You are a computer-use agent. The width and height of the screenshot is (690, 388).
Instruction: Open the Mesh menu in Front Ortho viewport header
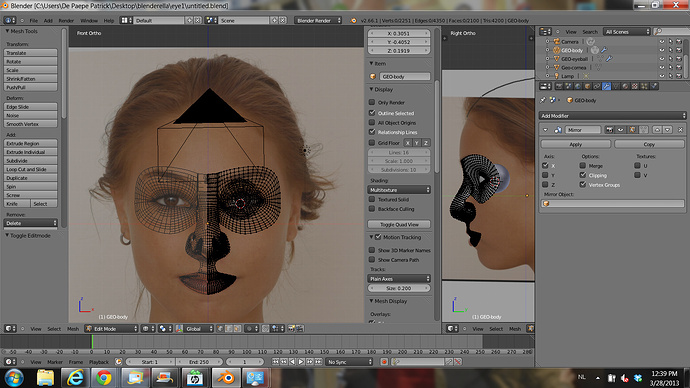(x=73, y=329)
